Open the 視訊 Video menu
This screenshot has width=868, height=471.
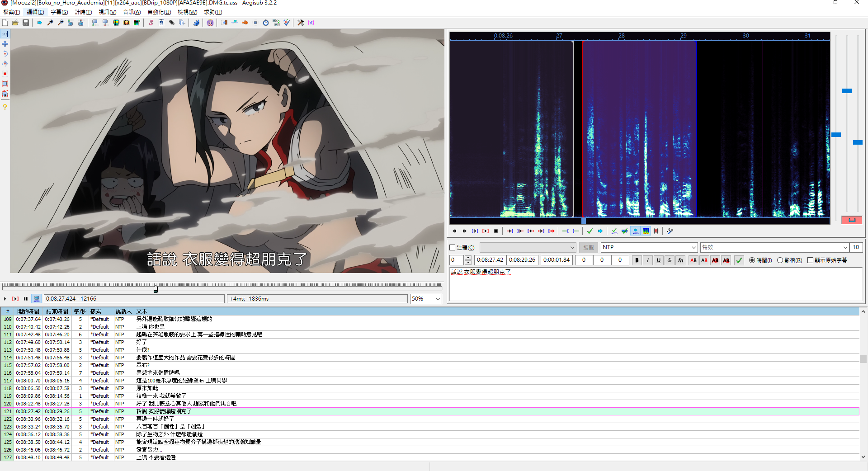[108, 12]
